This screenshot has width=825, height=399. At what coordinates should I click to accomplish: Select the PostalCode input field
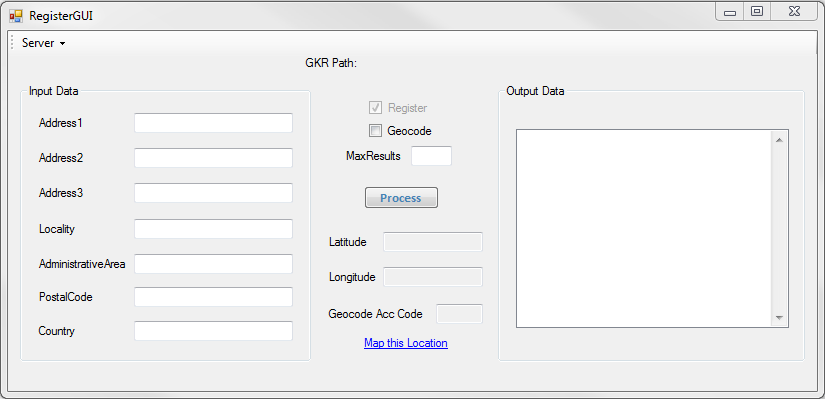pos(213,297)
